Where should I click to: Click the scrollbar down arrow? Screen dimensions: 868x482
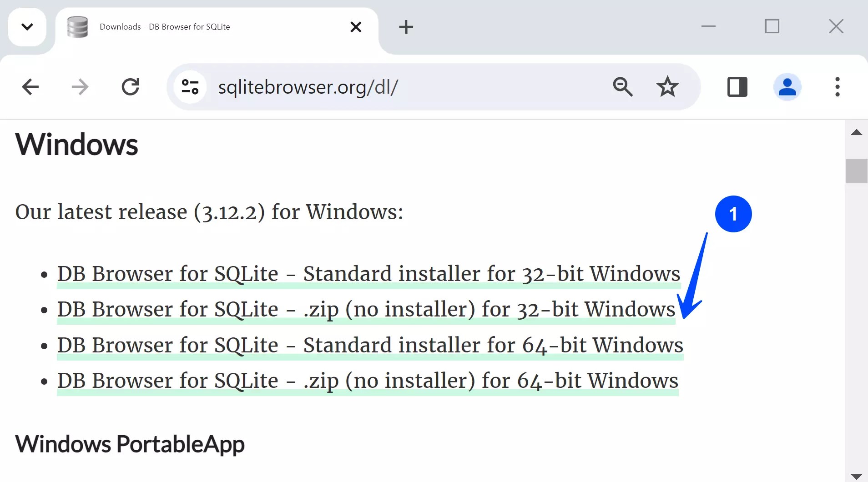pyautogui.click(x=857, y=476)
